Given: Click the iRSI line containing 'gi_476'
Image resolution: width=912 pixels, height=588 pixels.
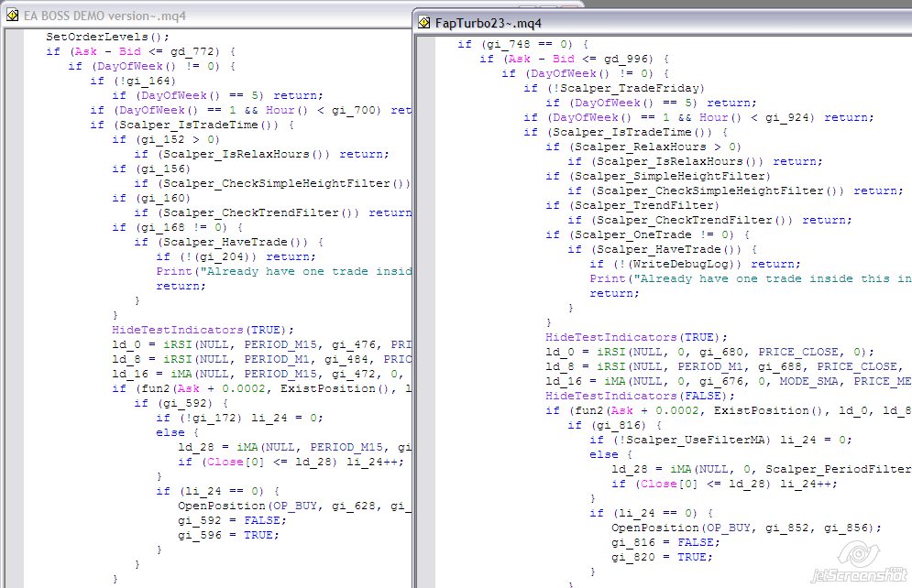Looking at the screenshot, I should click(262, 344).
